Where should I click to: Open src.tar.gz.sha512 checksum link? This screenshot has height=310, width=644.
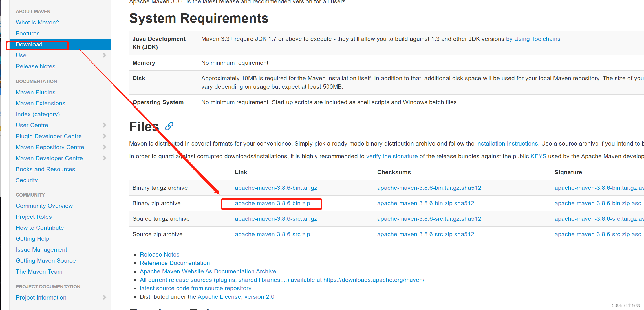pos(429,219)
